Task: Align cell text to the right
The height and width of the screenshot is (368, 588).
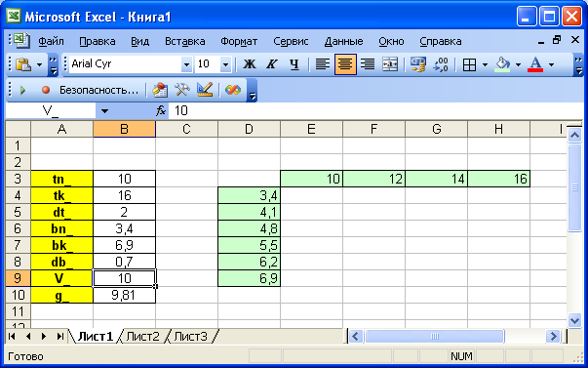Action: pos(368,64)
